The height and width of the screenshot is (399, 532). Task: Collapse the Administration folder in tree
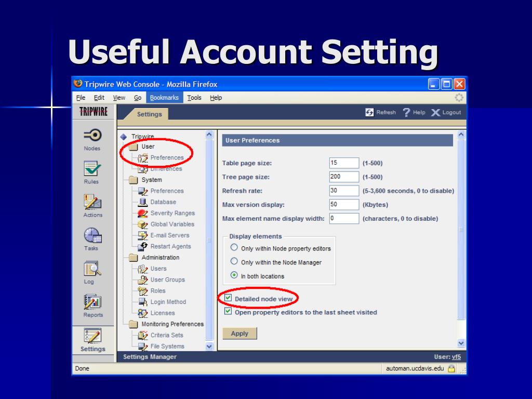[x=134, y=258]
